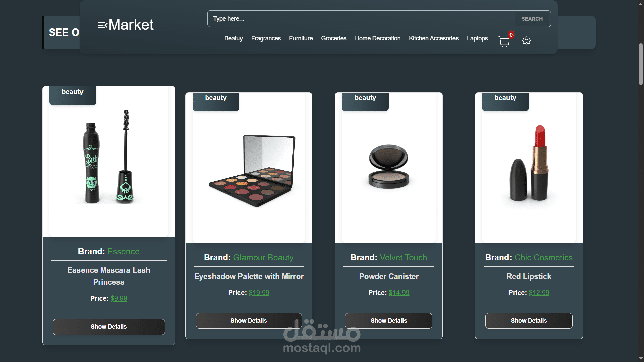644x362 pixels.
Task: Select the Fragrances category
Action: point(266,38)
